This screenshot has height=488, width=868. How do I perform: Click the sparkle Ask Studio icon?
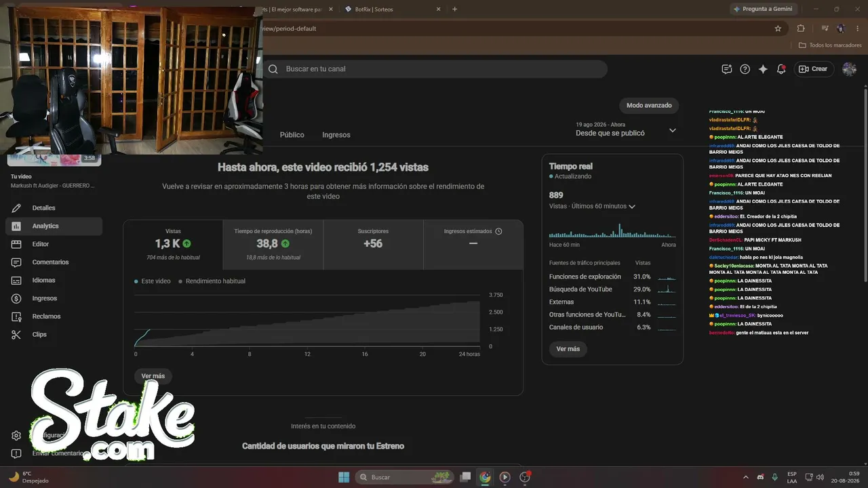pos(763,69)
